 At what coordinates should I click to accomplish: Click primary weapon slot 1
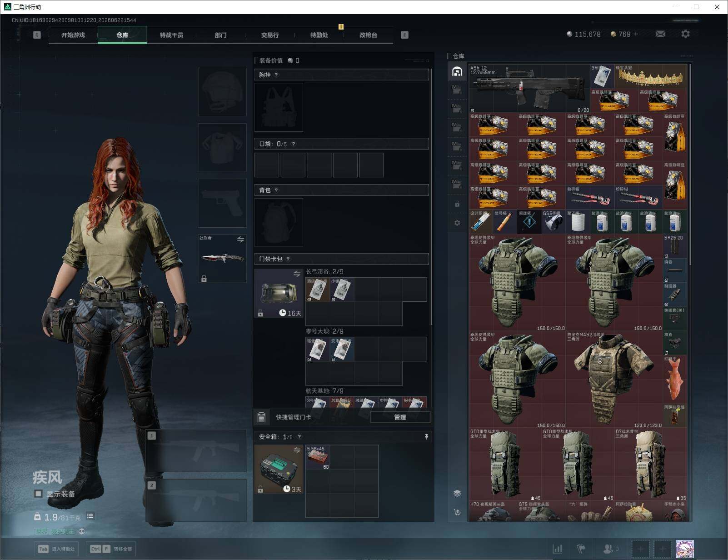tap(196, 450)
